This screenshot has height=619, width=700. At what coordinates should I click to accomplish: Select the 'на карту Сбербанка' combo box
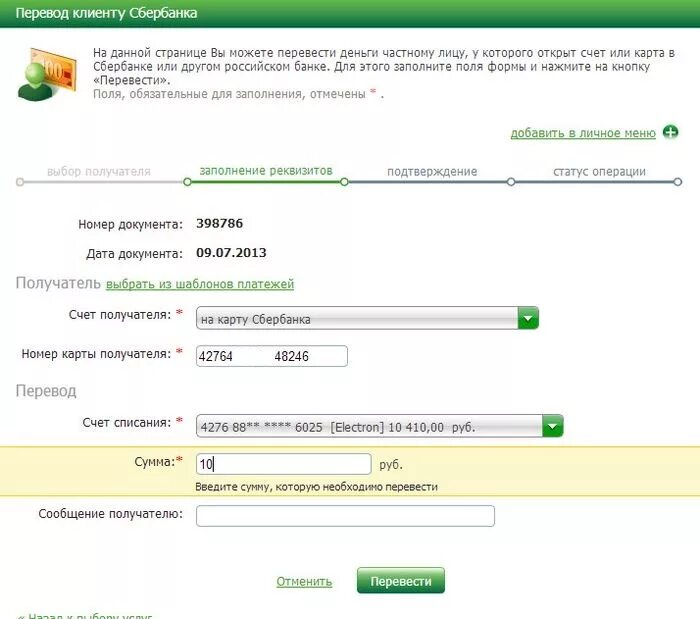[x=367, y=318]
